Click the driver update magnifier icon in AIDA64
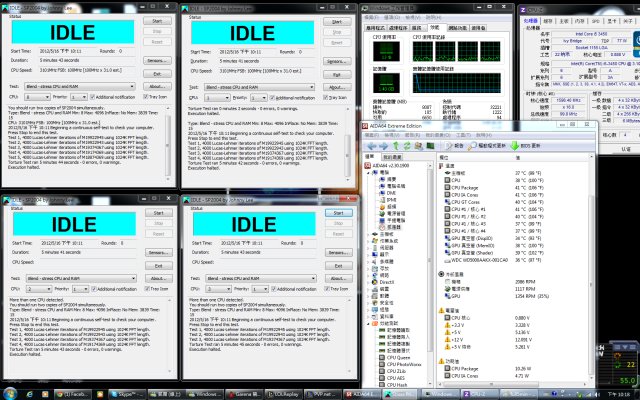 472,146
